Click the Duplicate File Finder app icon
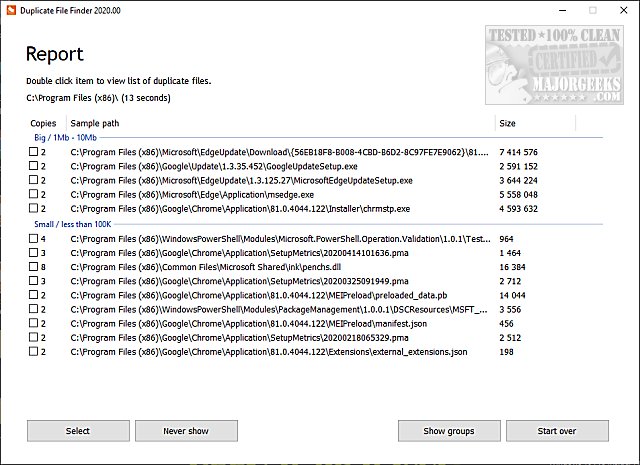 coord(11,9)
